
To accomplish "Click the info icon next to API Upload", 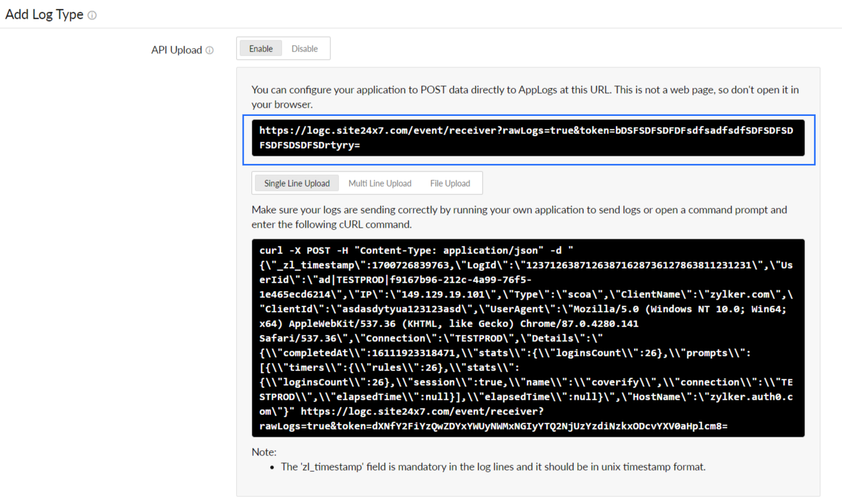I will (x=210, y=50).
